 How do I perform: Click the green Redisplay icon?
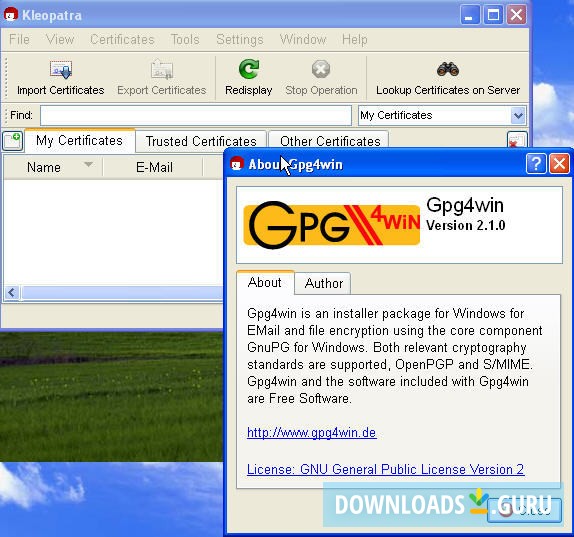(249, 69)
